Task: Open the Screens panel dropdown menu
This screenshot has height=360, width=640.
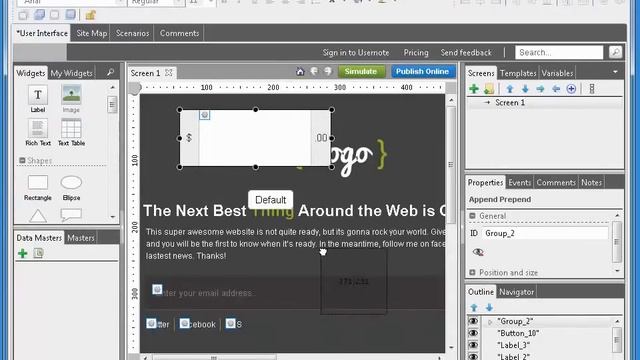Action: point(615,72)
